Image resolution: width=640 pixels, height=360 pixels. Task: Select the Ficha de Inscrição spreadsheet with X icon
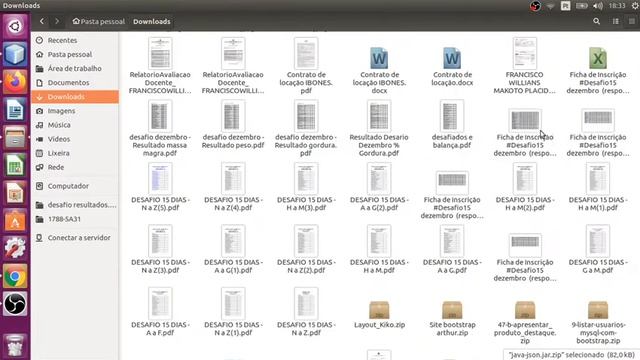[x=598, y=70]
